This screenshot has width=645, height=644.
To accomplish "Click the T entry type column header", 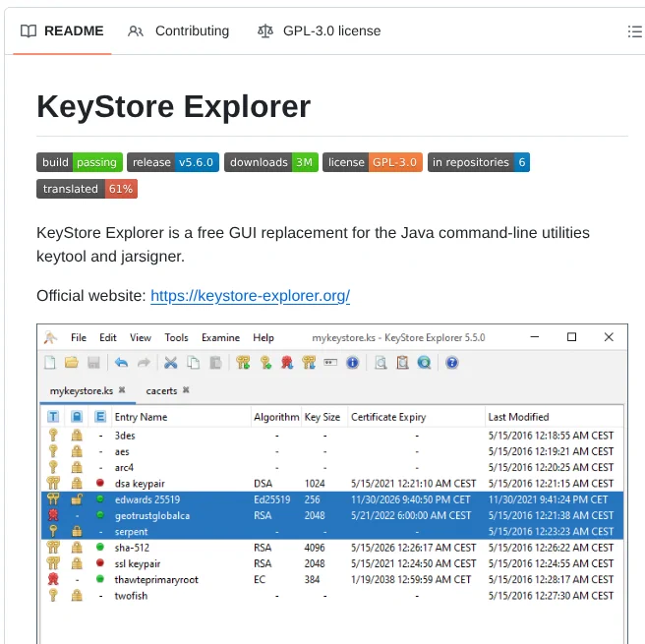I will [53, 417].
